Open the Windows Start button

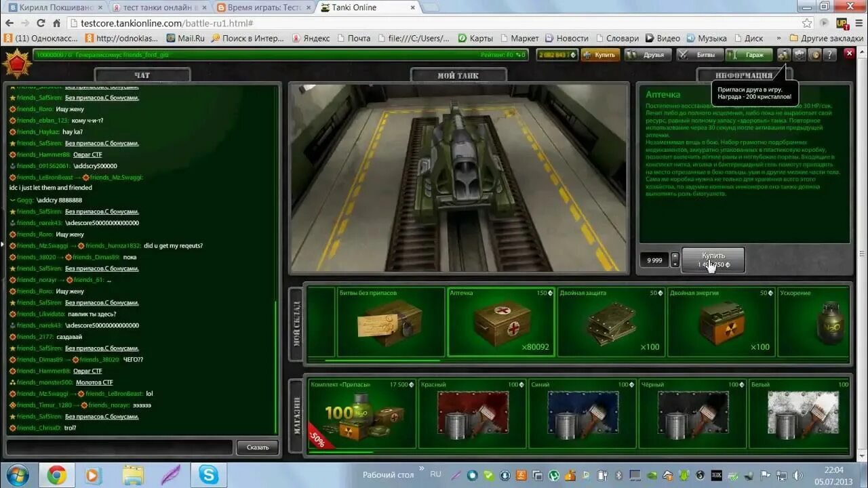point(16,474)
